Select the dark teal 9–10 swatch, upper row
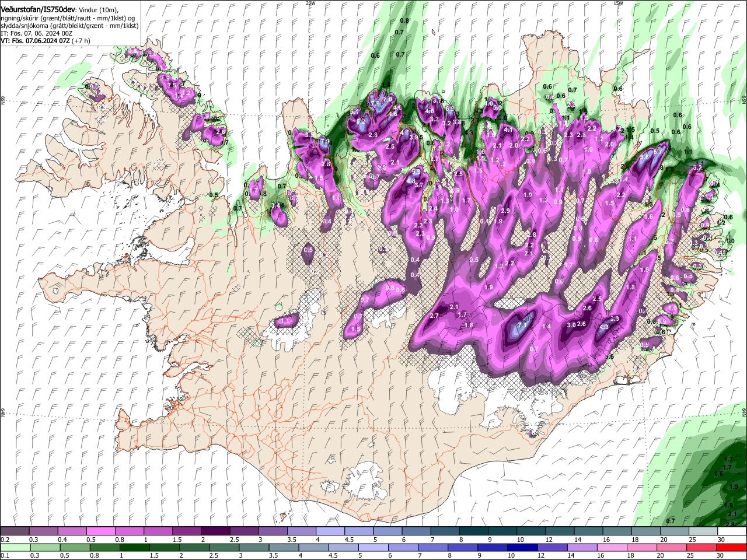 (x=502, y=531)
